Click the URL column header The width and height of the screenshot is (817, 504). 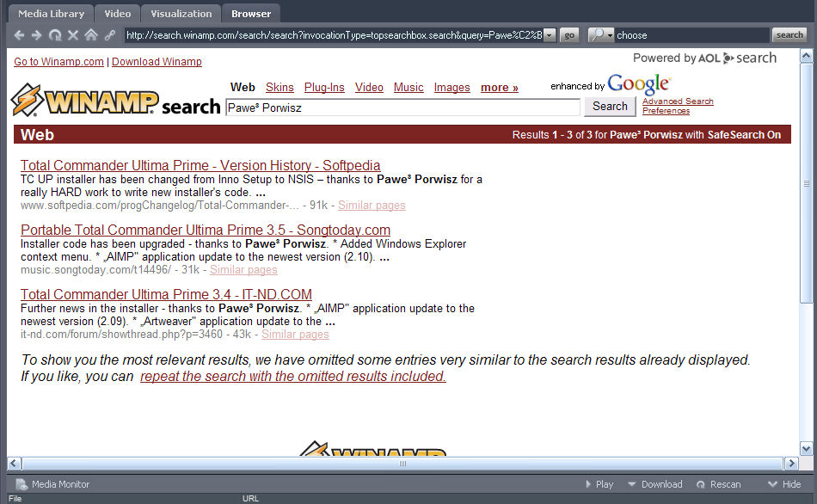[250, 499]
